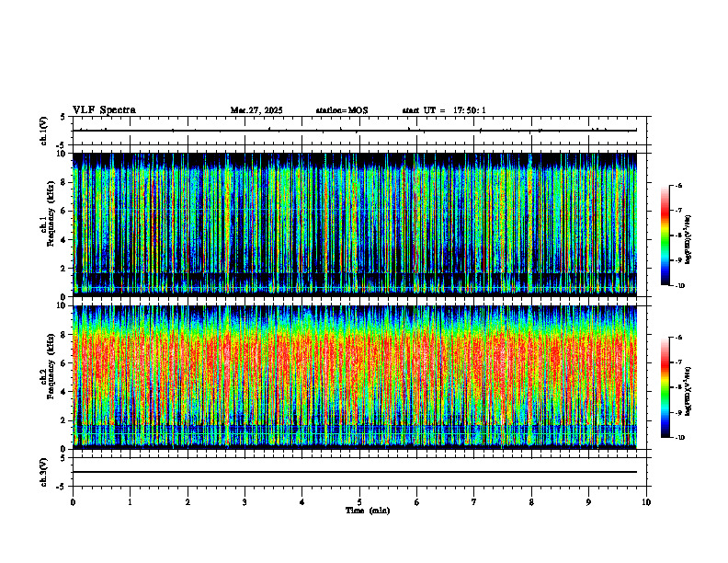728x563 pixels.
Task: Click the ch.1 colorbar '-10' scale value
Action: tap(679, 286)
